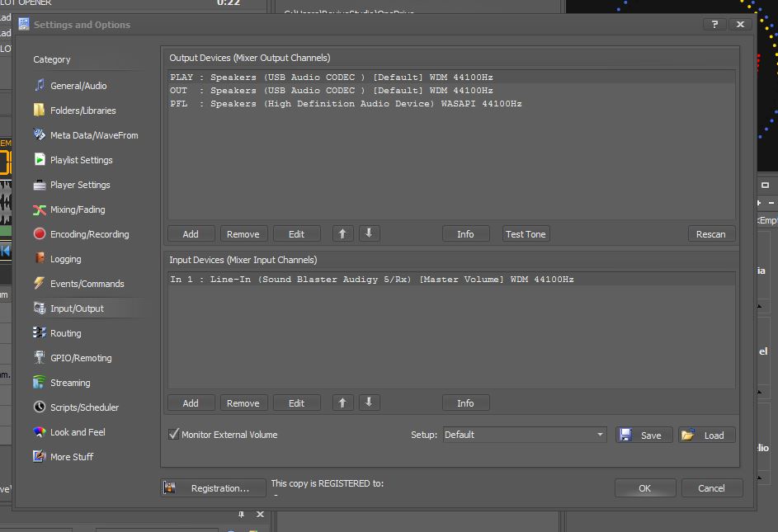Open the Registration dialog

(213, 488)
